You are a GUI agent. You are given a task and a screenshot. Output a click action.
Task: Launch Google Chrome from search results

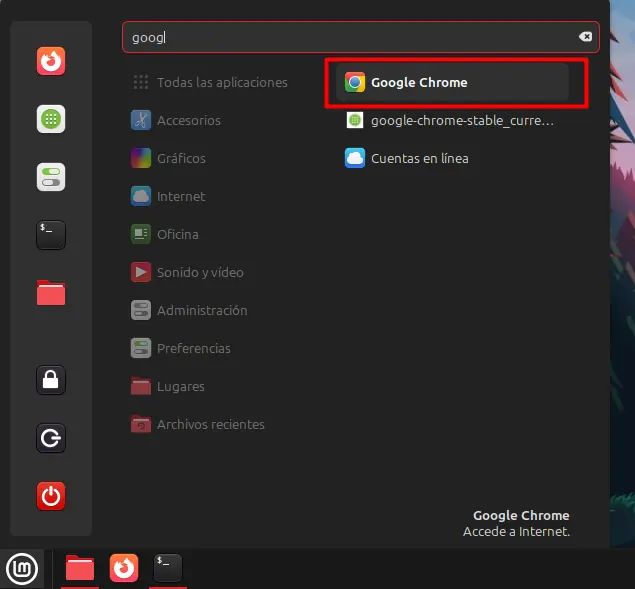453,83
